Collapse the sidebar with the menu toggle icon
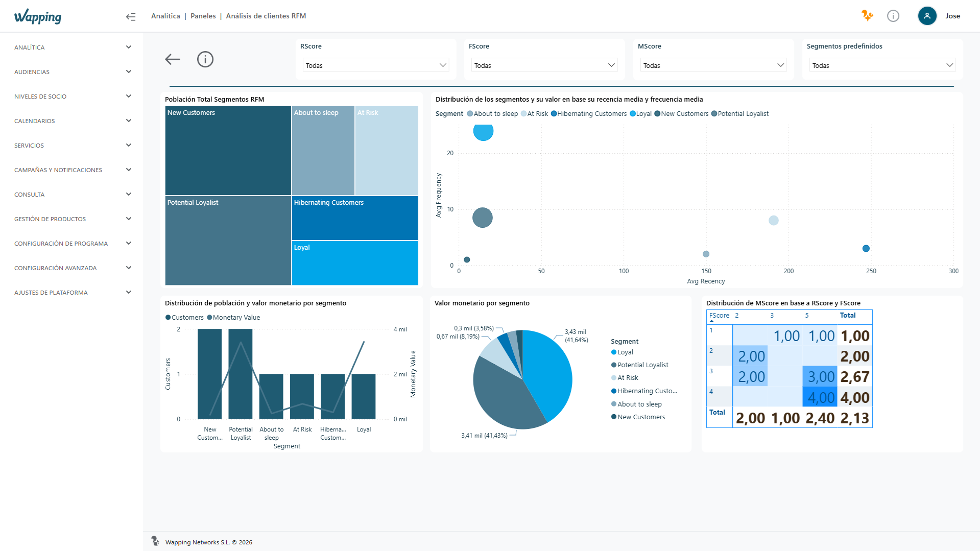 point(131,17)
